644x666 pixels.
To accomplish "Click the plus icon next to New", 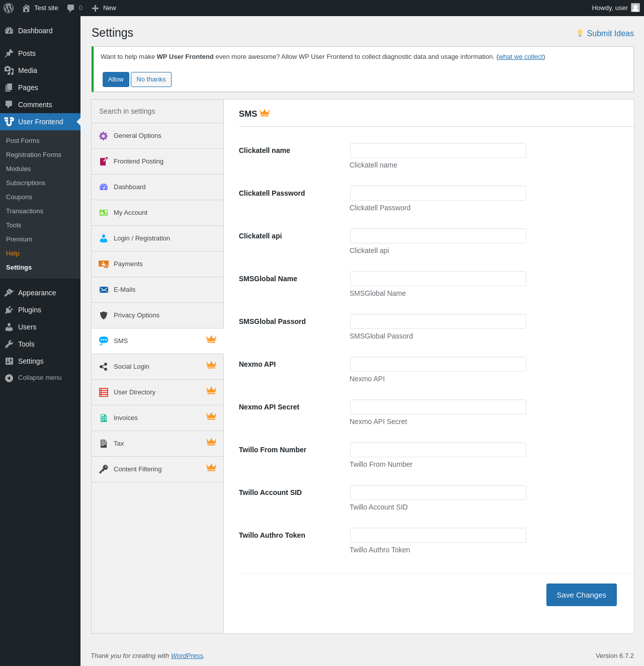I will coord(95,8).
